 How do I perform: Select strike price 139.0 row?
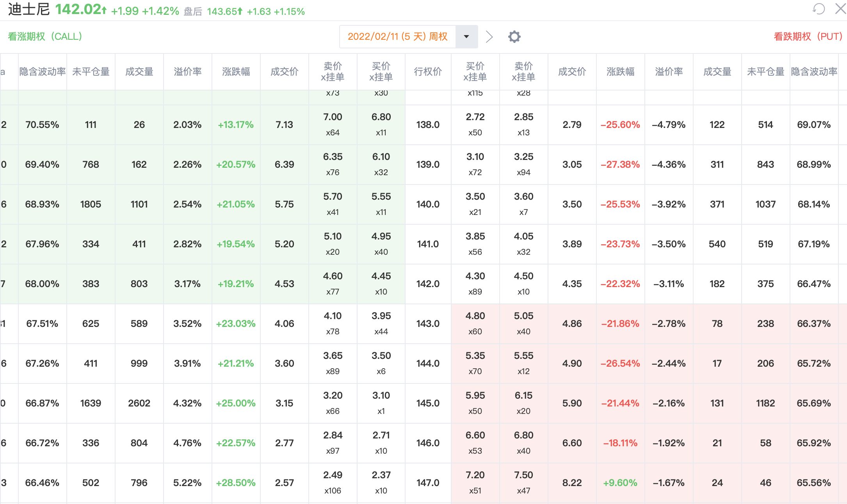tap(428, 165)
